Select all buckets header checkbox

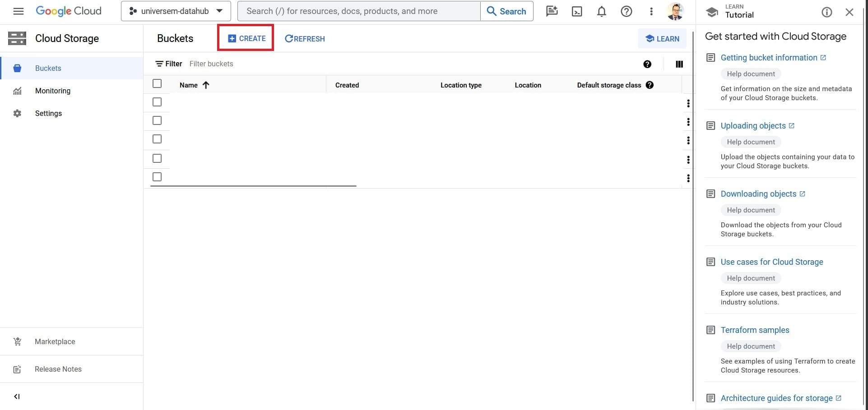tap(157, 83)
